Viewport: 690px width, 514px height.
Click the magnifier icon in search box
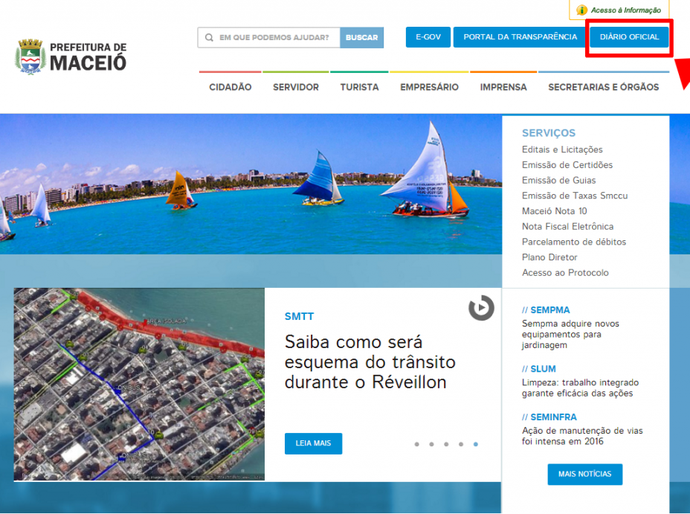[209, 37]
